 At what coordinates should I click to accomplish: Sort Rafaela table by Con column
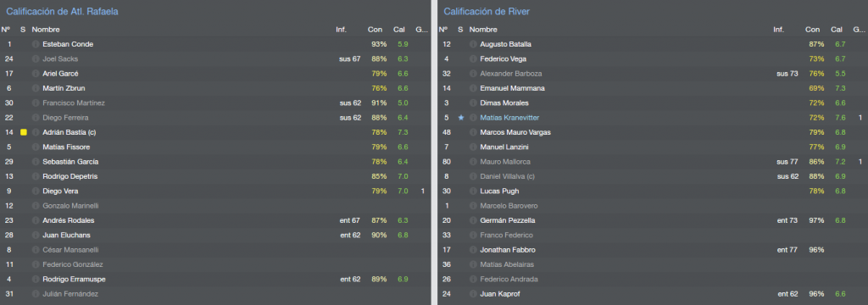[374, 30]
